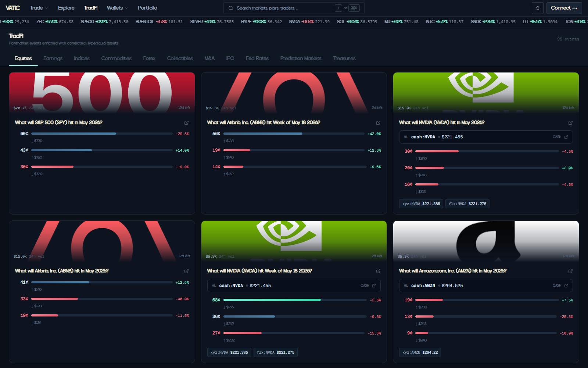Click flx:NVDA chip in NVDA Week of May 18 card

click(x=276, y=353)
